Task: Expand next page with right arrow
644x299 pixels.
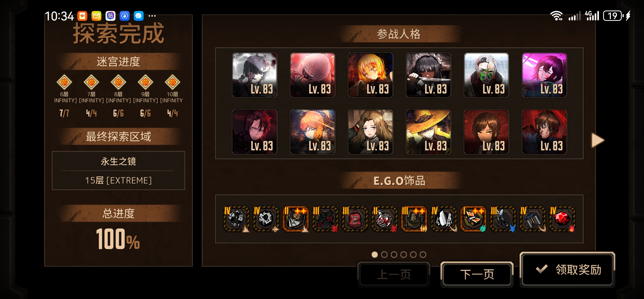Action: click(598, 140)
